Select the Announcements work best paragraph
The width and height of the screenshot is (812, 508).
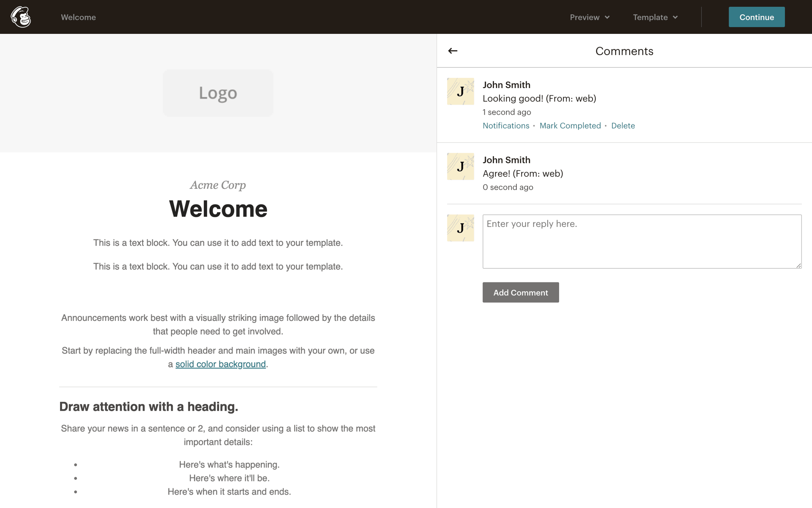click(x=218, y=325)
